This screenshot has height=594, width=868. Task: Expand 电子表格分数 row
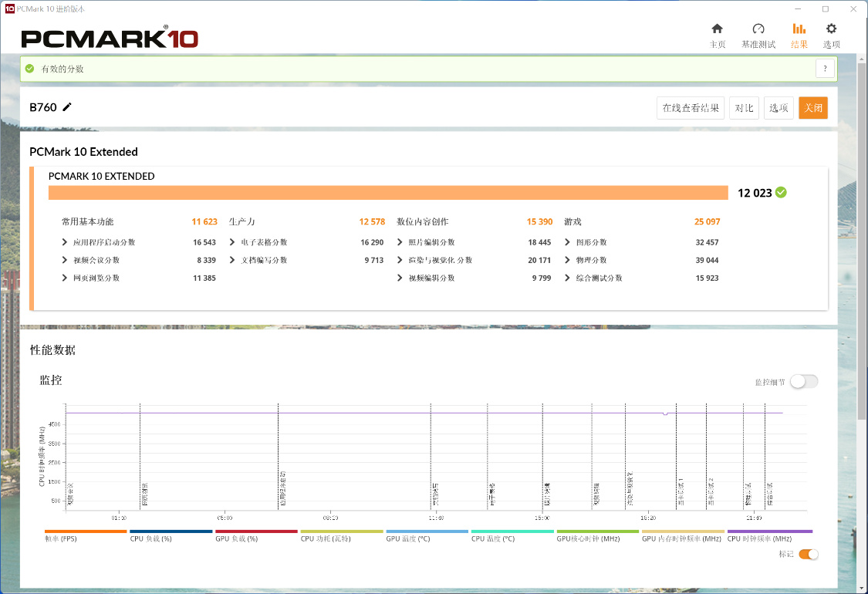point(232,242)
